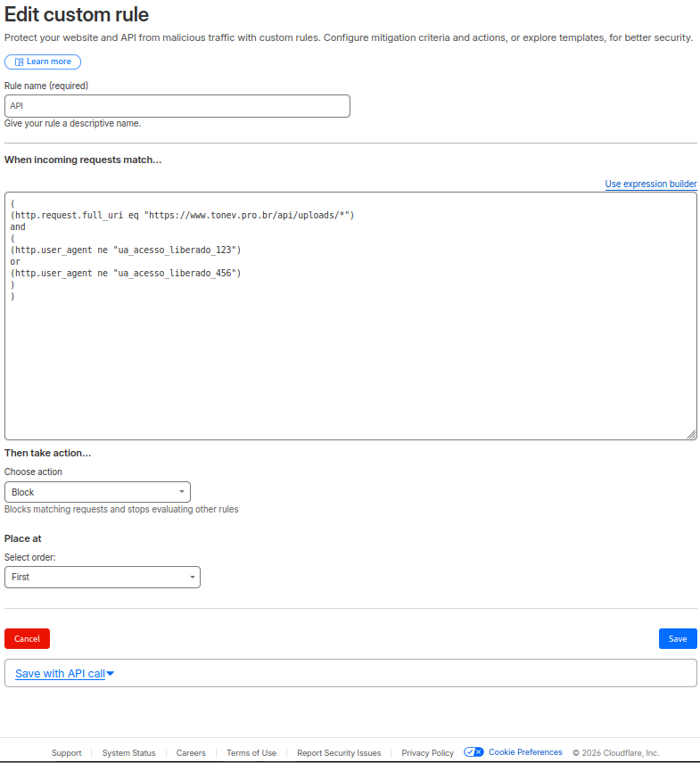Click Report Security Issues link
The image size is (700, 763).
point(339,753)
